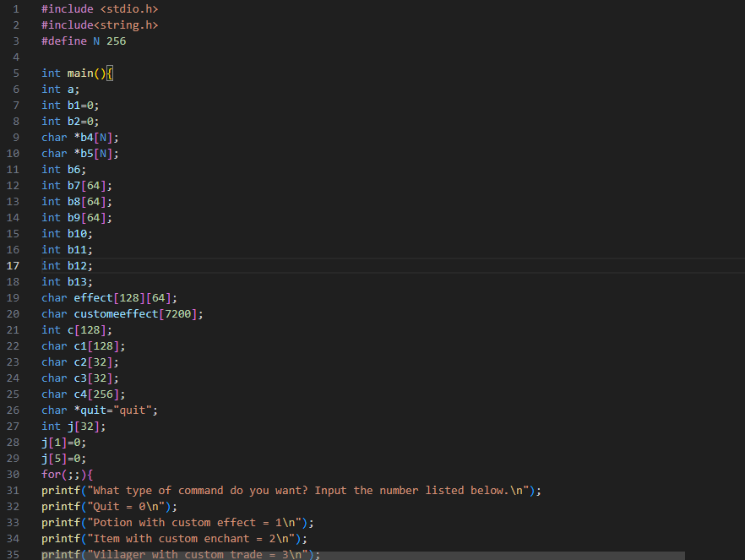This screenshot has height=560, width=745.
Task: Click the opening brace after main()
Action: coord(110,73)
